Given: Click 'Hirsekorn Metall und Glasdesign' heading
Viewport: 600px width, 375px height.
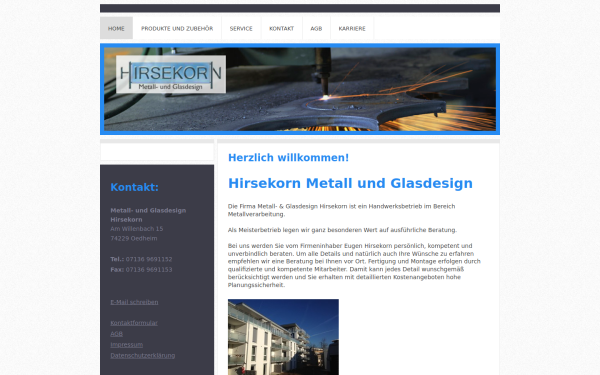Looking at the screenshot, I should (x=351, y=183).
